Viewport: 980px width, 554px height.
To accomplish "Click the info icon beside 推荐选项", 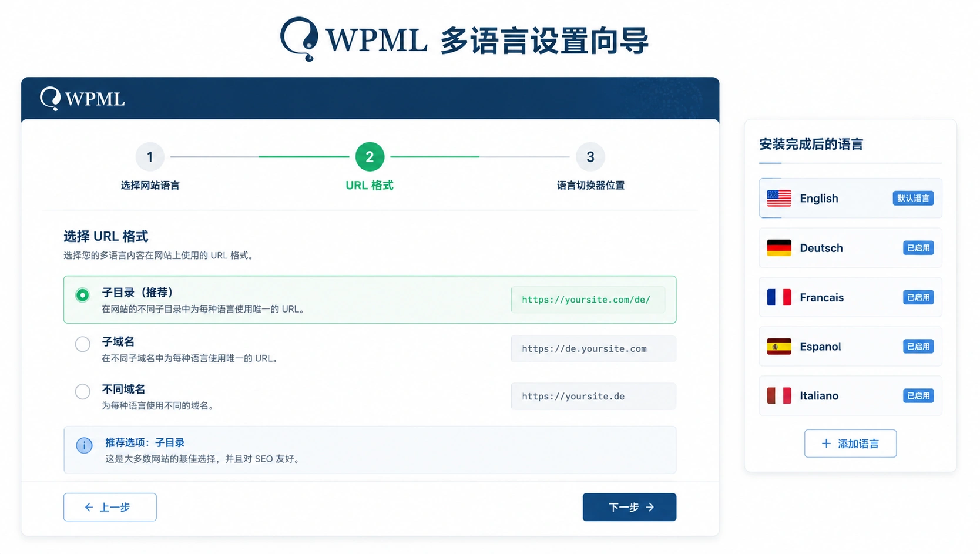I will point(84,445).
